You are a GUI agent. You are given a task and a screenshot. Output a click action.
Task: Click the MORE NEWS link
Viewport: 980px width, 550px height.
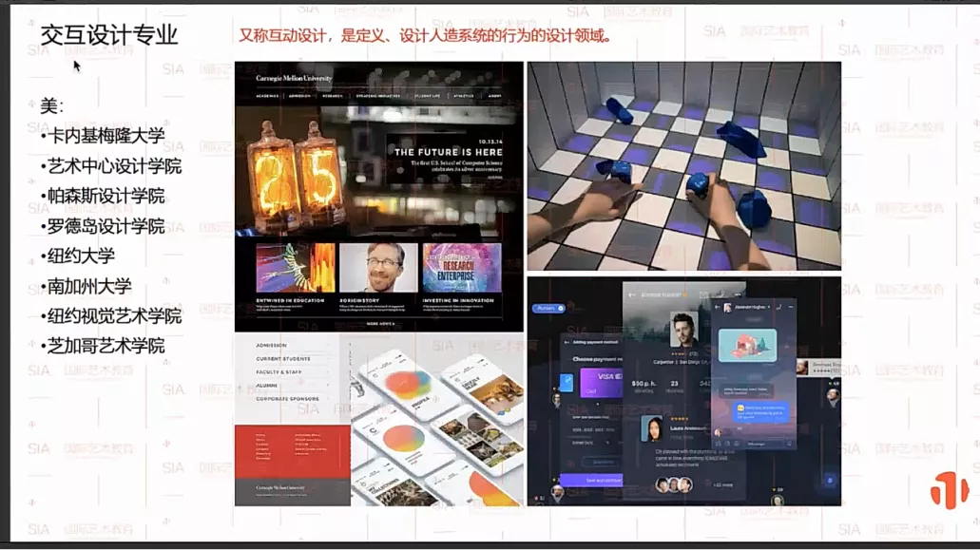click(380, 324)
